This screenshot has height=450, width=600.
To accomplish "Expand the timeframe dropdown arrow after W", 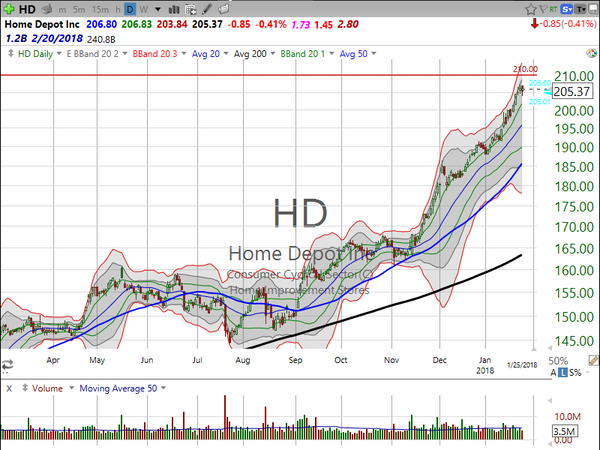I will tap(157, 9).
